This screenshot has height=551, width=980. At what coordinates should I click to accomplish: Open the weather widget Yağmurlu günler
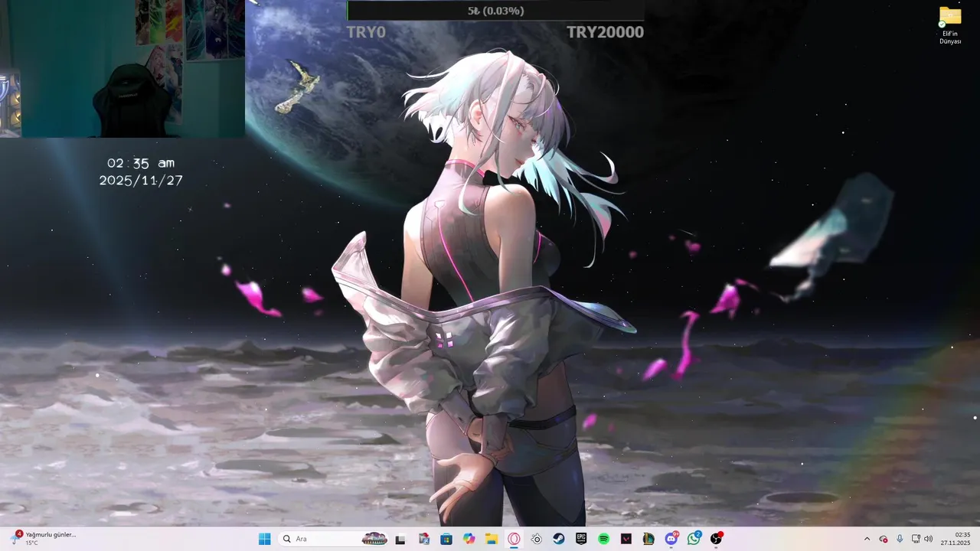coord(44,539)
